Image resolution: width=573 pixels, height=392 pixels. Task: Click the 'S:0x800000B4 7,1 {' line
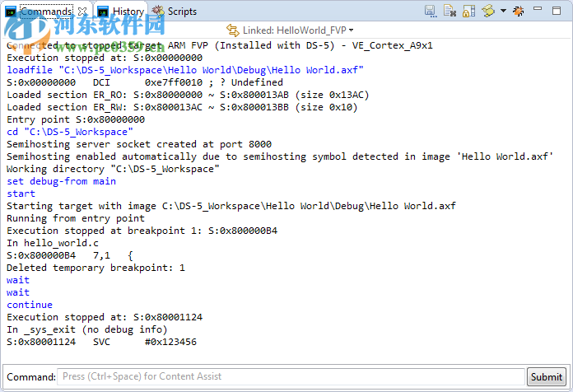pos(70,255)
